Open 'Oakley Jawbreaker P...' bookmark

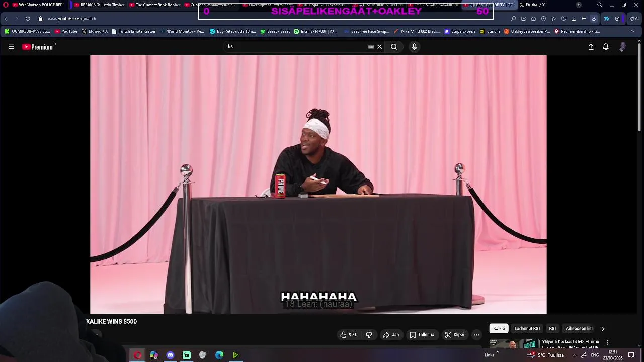pyautogui.click(x=527, y=31)
